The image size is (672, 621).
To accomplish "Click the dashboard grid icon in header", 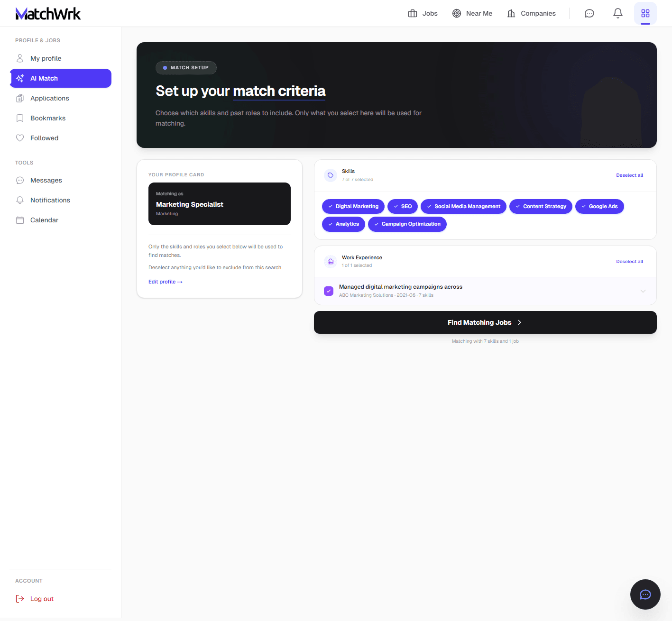I will pos(645,13).
